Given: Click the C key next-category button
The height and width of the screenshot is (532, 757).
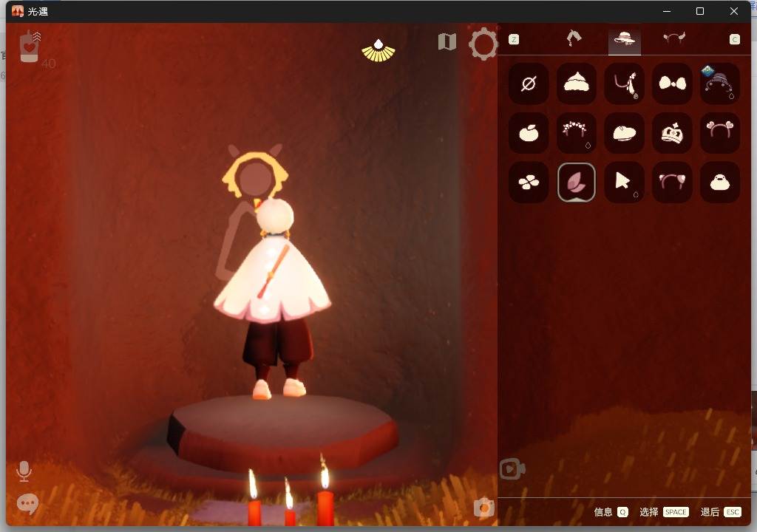Looking at the screenshot, I should click(734, 39).
